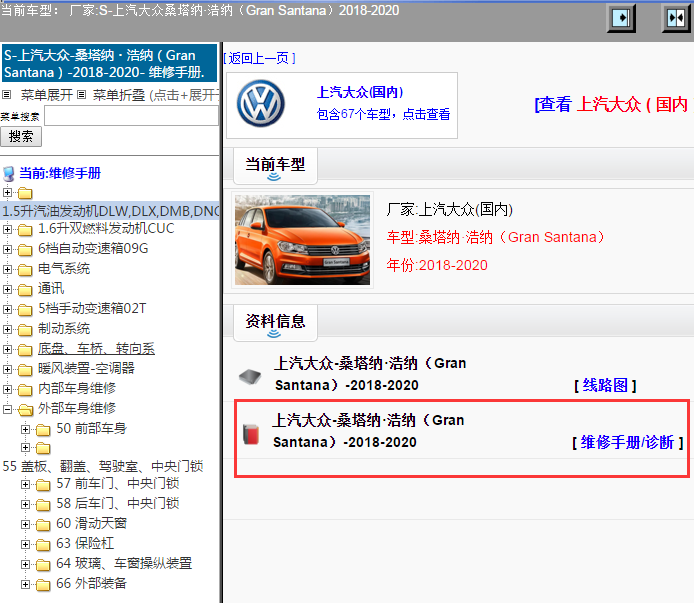Viewport: 694px width, 603px height.
Task: Click the 搜索 button
Action: click(21, 136)
